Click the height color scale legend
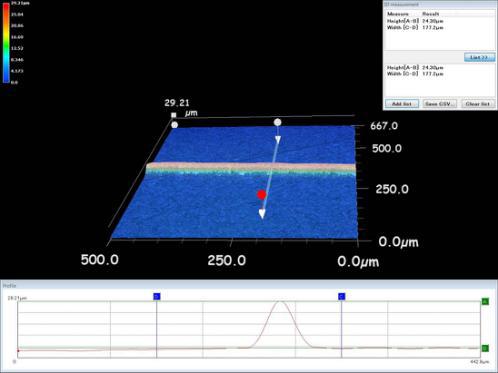 [x=6, y=43]
